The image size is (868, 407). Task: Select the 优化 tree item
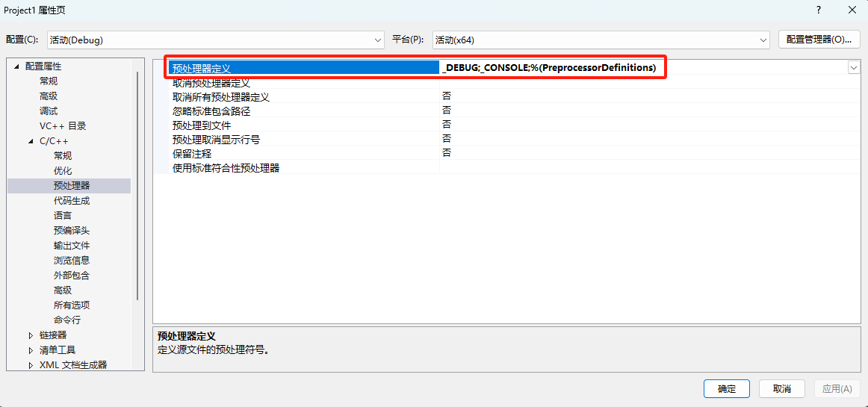(x=63, y=171)
